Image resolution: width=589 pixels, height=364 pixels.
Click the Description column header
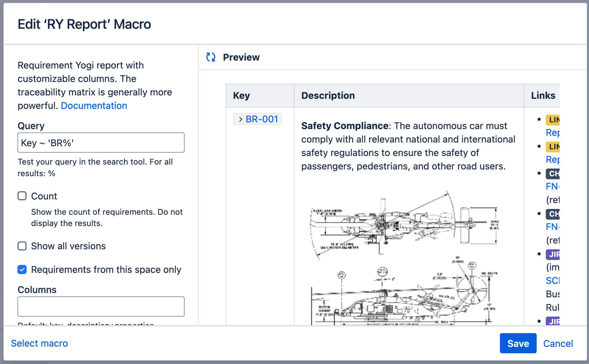click(x=328, y=95)
